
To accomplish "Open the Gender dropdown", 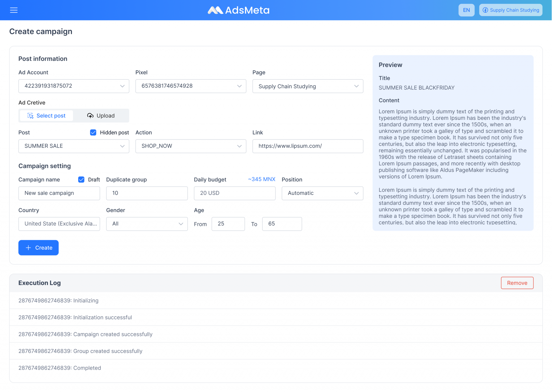I will click(147, 224).
